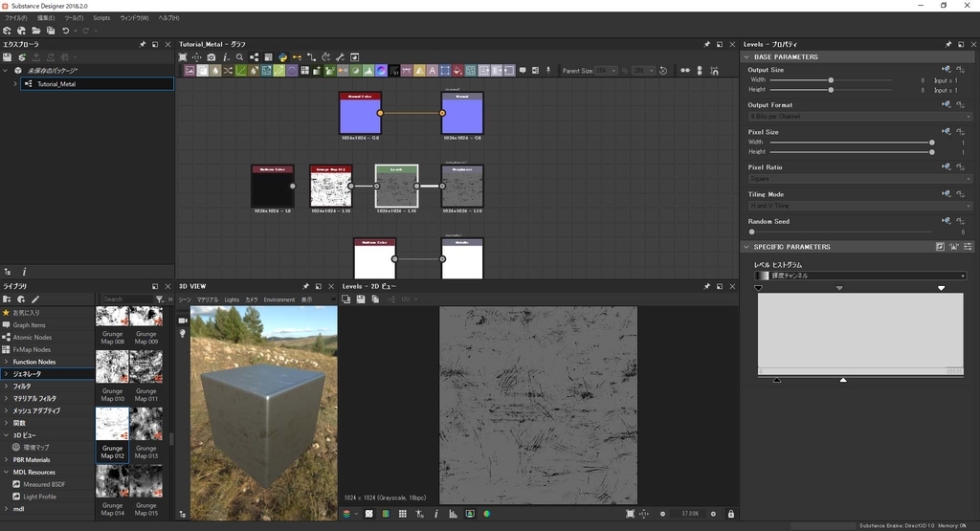Open the ファイル(F) menu
Image resolution: width=980 pixels, height=531 pixels.
[x=15, y=18]
